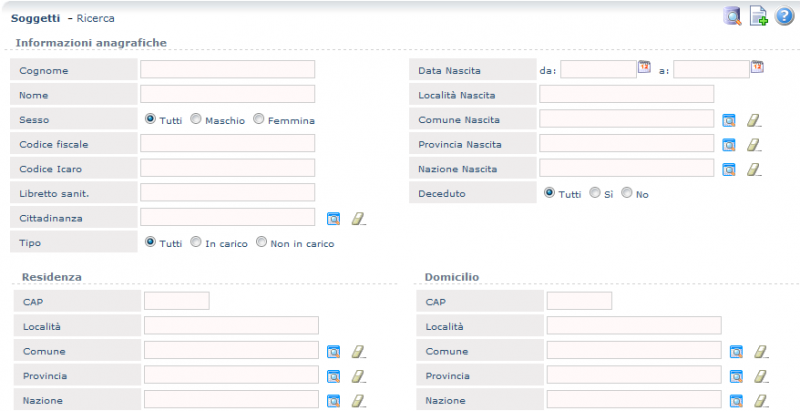The height and width of the screenshot is (411, 800).
Task: Select Femmina radio button for Sesso
Action: (x=259, y=119)
